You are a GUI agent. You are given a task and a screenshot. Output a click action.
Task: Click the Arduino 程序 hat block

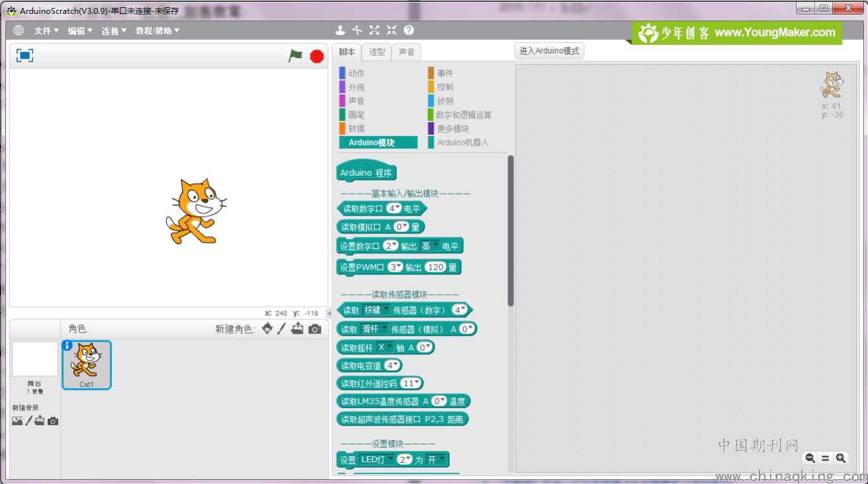click(366, 172)
